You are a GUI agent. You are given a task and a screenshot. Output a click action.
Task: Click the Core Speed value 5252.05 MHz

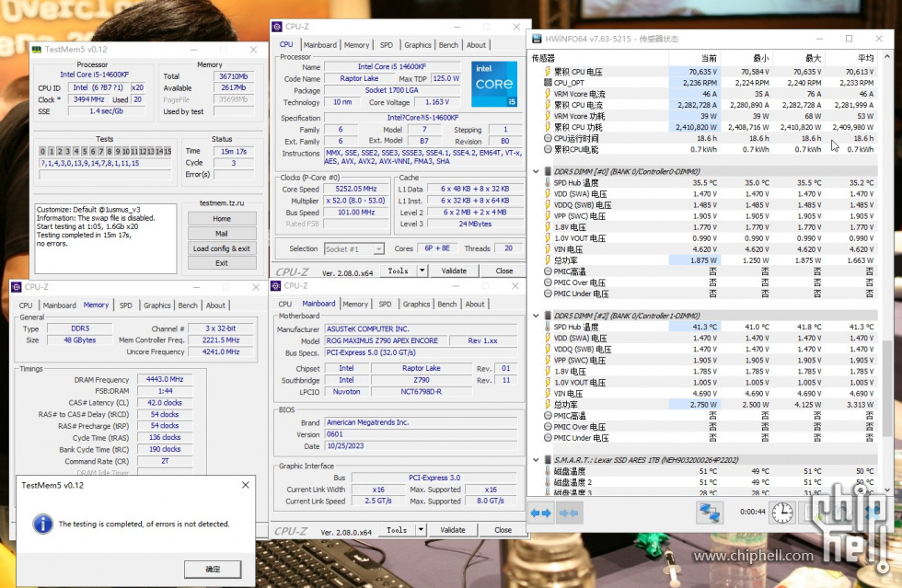356,189
